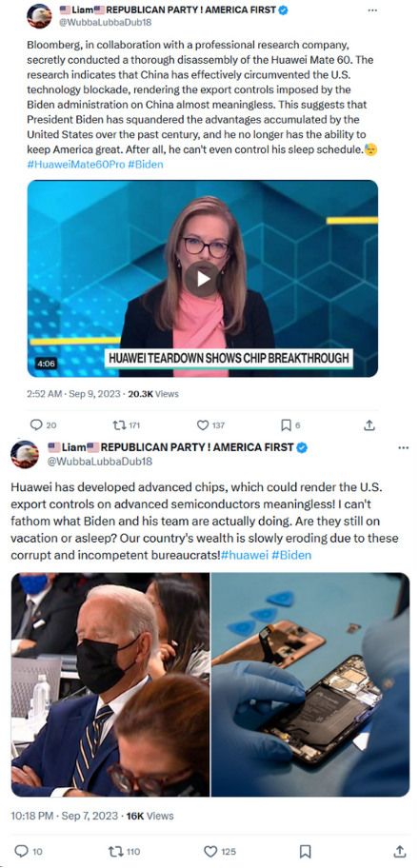Share the first tweet
The image size is (419, 868).
pos(369,424)
